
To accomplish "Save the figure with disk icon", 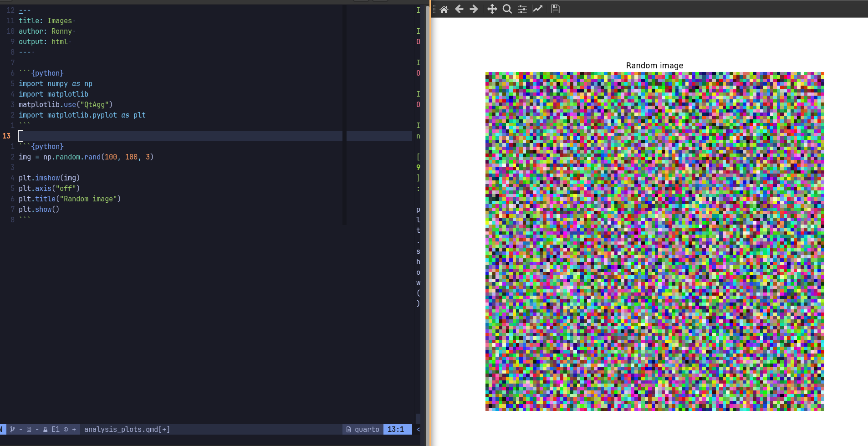I will point(555,9).
